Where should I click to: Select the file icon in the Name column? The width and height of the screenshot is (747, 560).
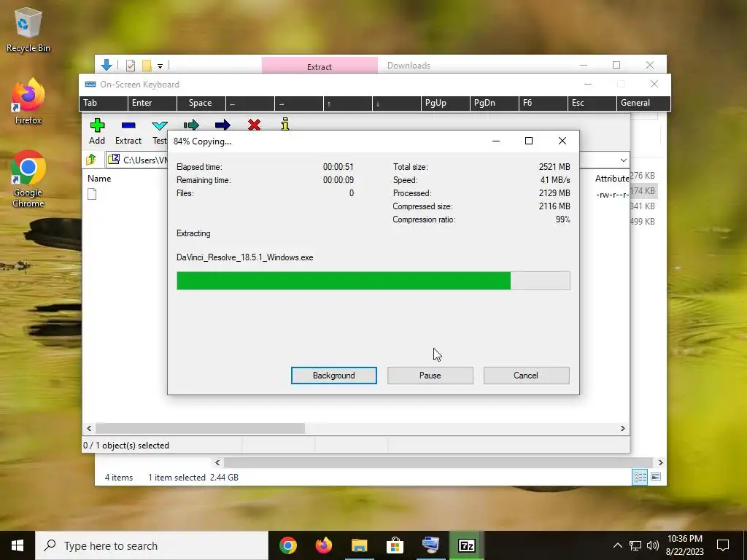coord(92,194)
